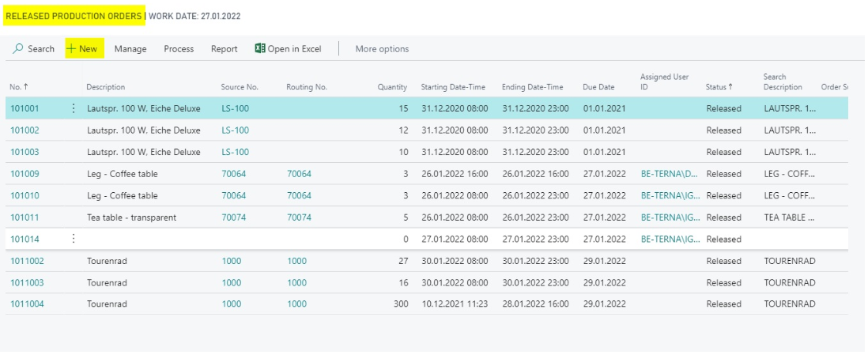Click the Search magnifier icon
This screenshot has height=355, width=868.
[x=18, y=49]
